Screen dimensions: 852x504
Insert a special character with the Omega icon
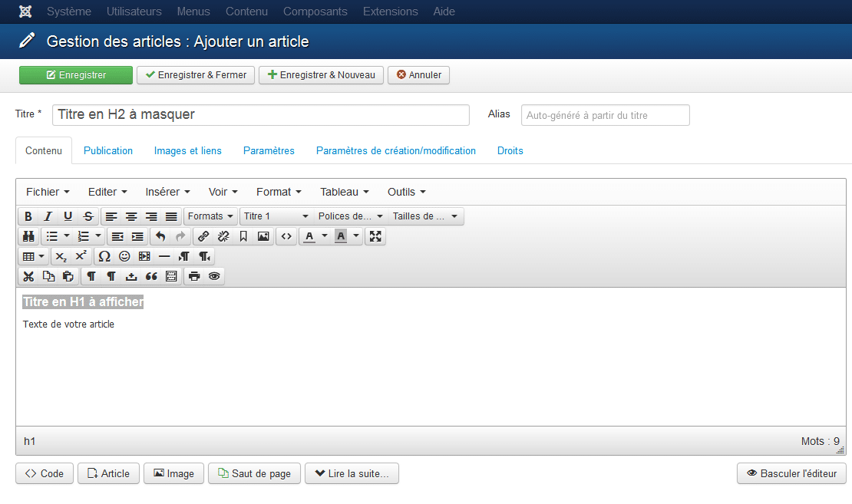pos(104,256)
